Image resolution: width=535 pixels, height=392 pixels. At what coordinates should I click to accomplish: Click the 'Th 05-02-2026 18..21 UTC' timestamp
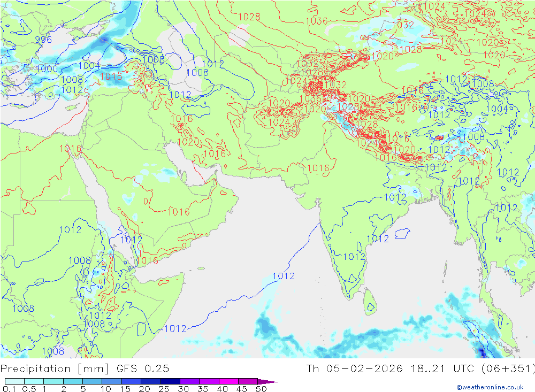coord(390,369)
